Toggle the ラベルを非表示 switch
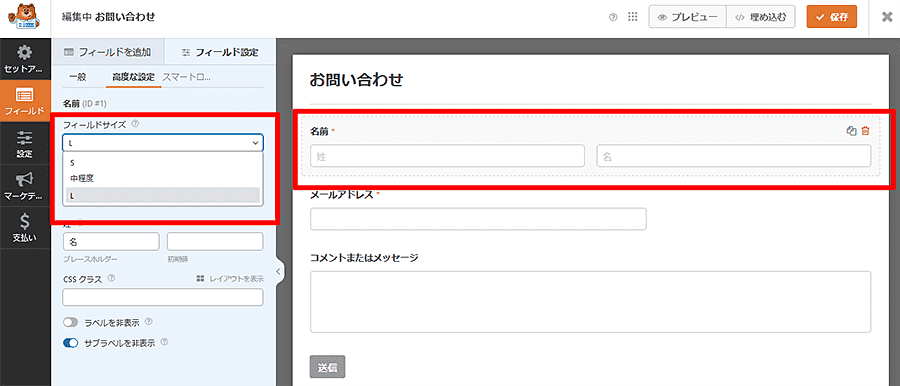Image resolution: width=900 pixels, height=386 pixels. point(71,322)
